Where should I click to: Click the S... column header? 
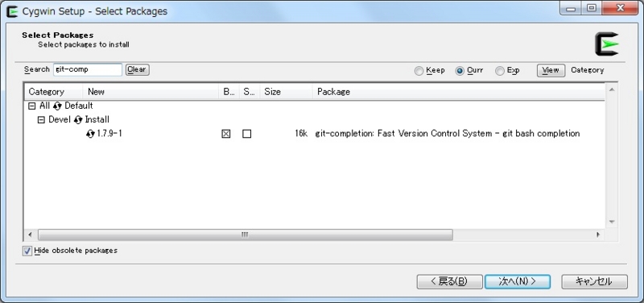[x=250, y=92]
